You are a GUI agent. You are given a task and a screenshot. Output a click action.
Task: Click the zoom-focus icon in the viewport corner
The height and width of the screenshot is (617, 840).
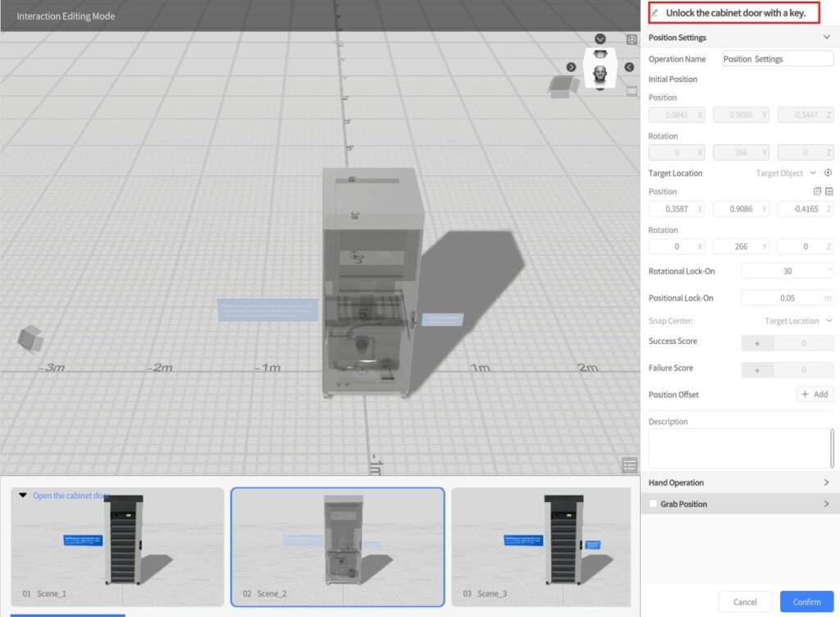point(632,39)
